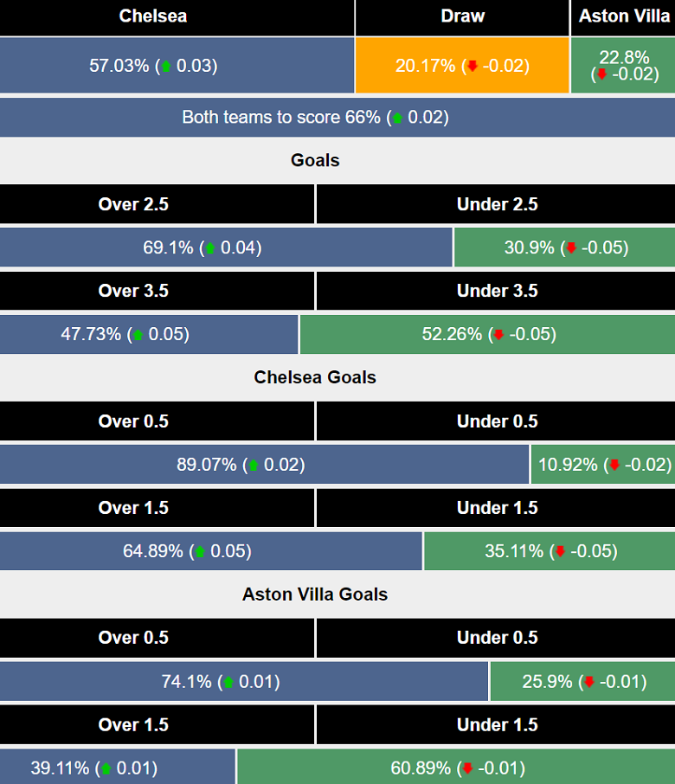Click the Aston Villa Goals section heading

tap(315, 594)
